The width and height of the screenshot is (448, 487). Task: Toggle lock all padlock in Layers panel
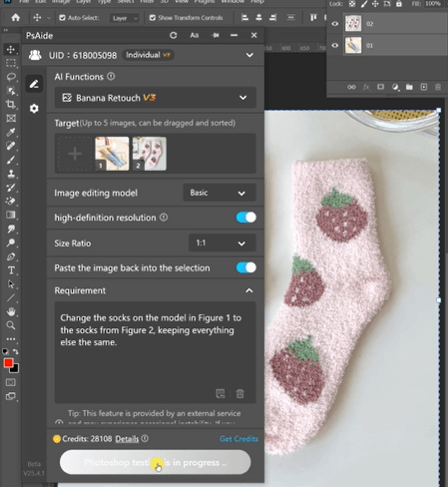pos(399,4)
